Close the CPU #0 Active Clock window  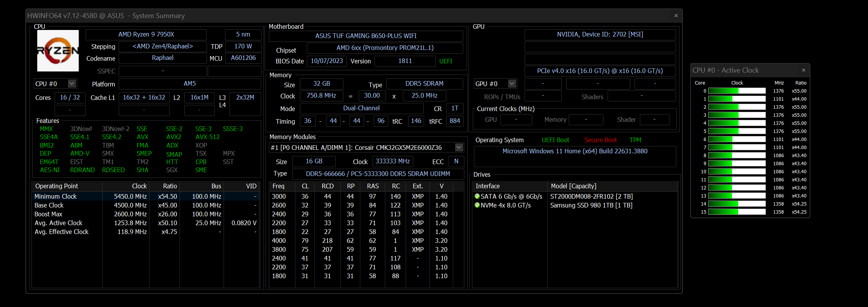point(803,70)
